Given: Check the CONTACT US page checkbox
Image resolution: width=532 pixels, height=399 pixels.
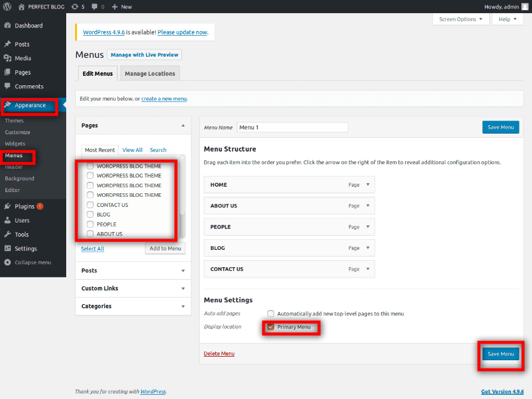Looking at the screenshot, I should pos(90,205).
